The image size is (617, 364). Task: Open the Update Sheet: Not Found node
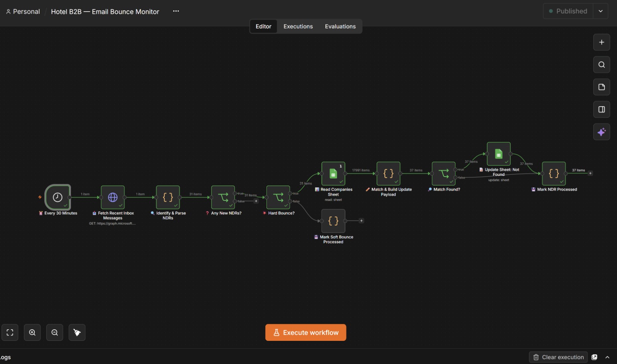coord(499,154)
